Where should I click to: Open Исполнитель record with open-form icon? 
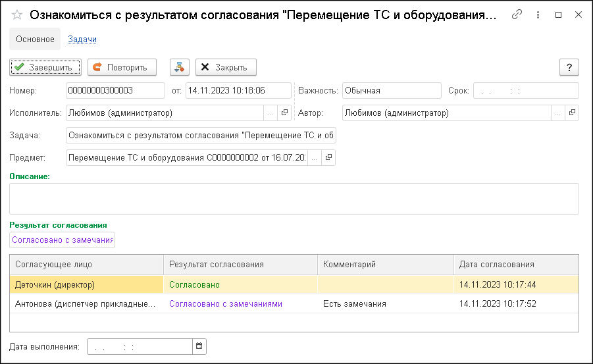[284, 113]
